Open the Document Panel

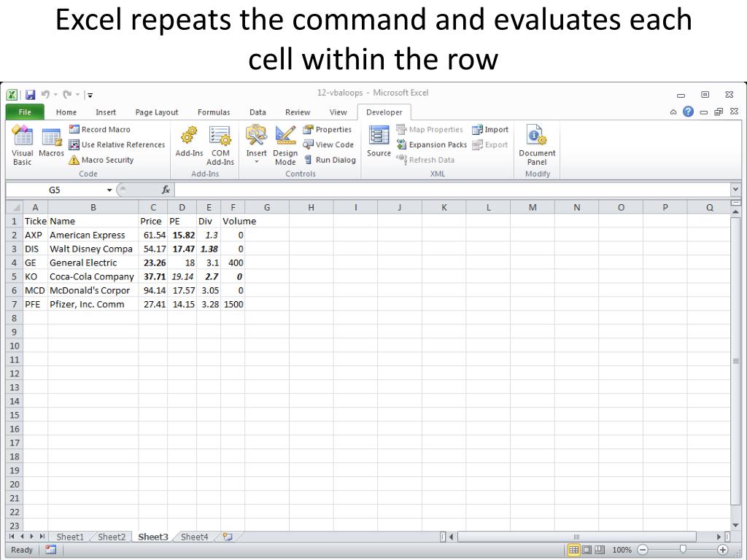pos(537,145)
